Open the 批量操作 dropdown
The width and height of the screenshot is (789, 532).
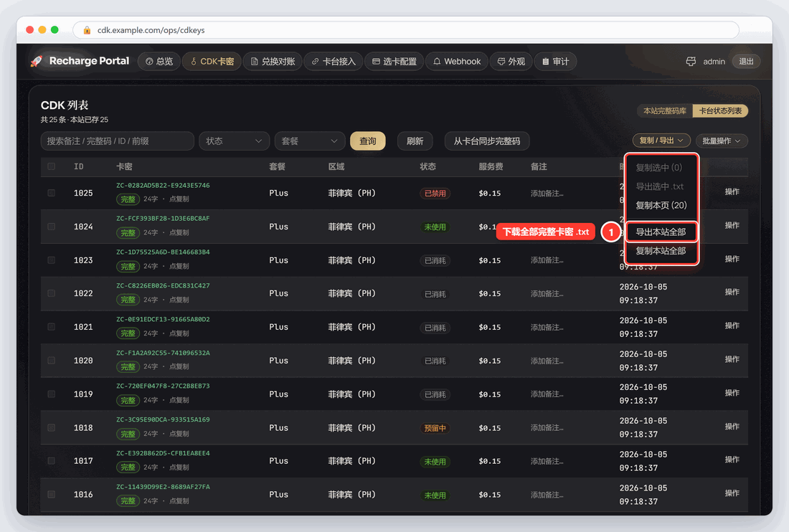click(722, 141)
